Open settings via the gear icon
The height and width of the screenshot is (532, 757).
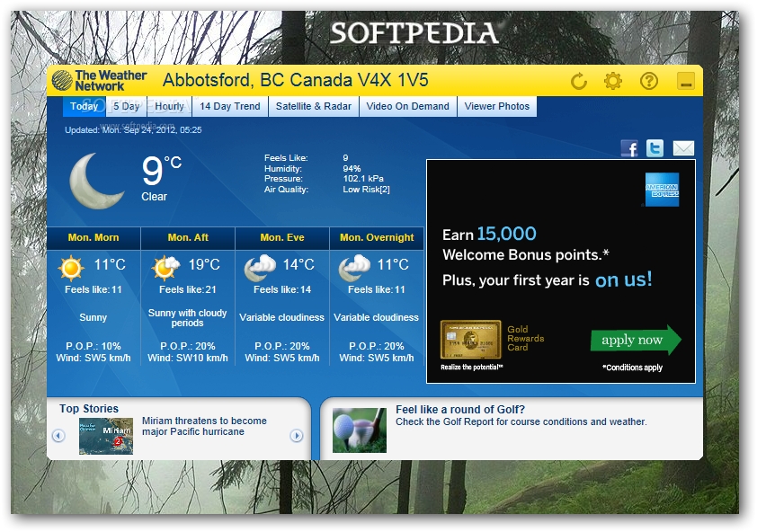click(613, 81)
